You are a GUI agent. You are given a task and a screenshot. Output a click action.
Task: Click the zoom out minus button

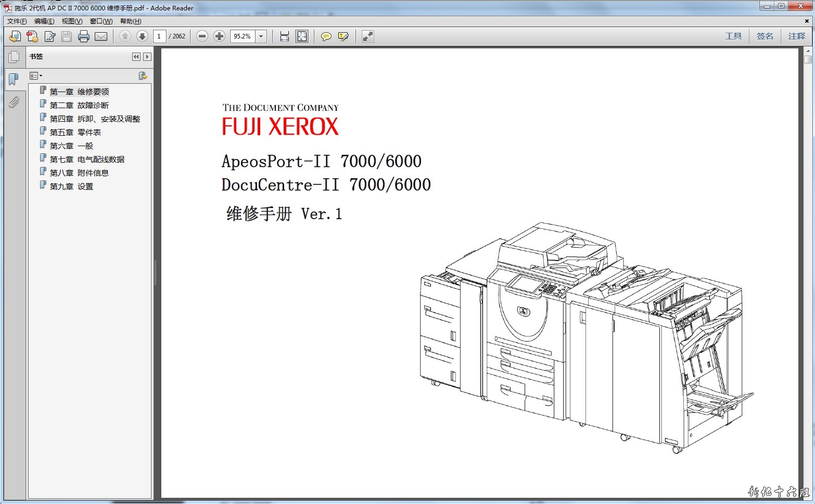click(x=202, y=36)
